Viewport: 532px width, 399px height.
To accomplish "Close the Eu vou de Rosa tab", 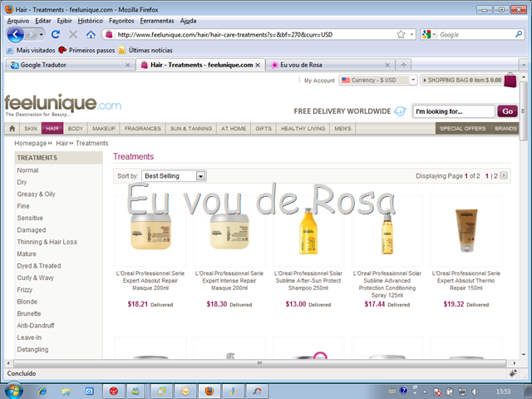I will (387, 65).
